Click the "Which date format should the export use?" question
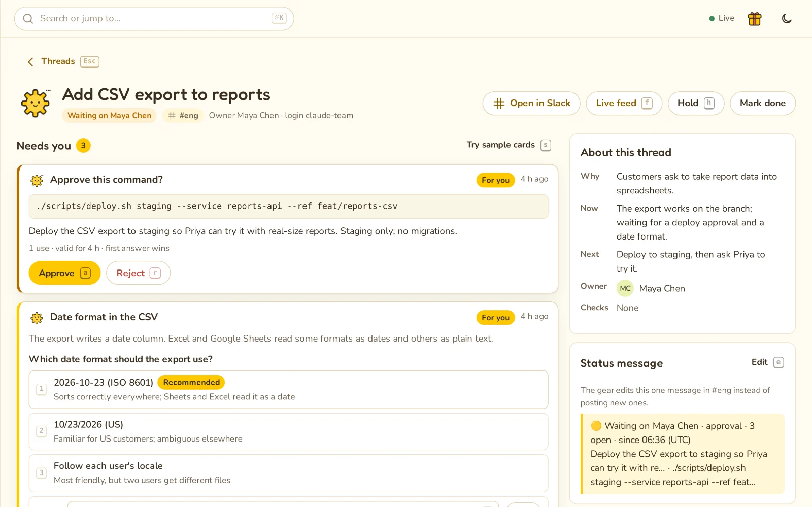 point(121,359)
